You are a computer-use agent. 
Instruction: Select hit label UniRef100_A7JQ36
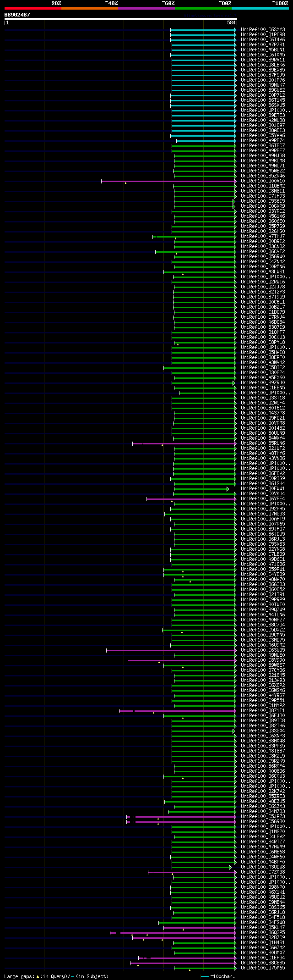pos(263,564)
